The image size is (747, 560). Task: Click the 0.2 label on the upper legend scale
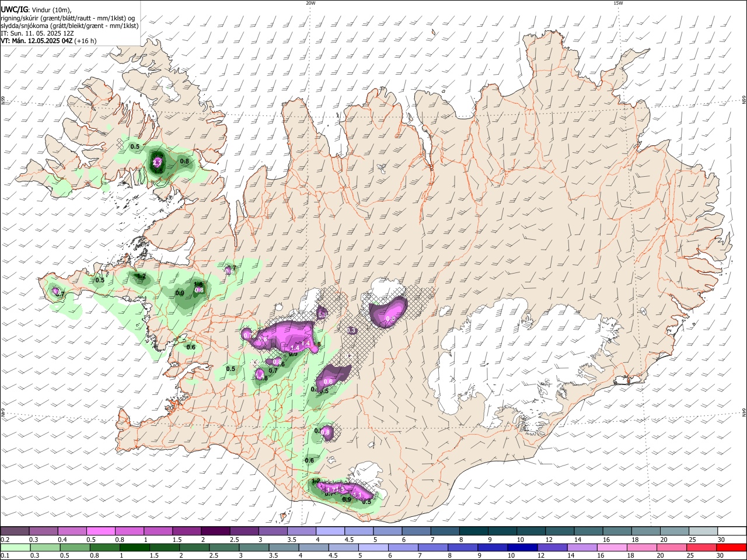(x=4, y=540)
